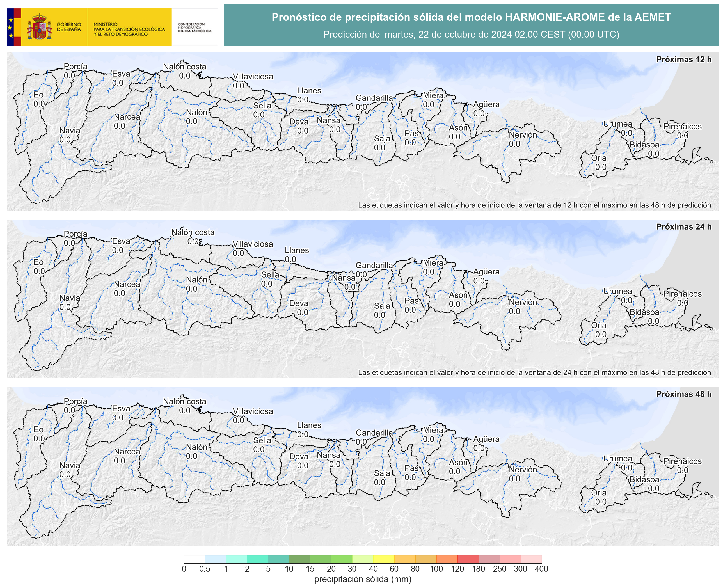The height and width of the screenshot is (588, 723).
Task: Click the Esva label in the 24 h map
Action: tap(121, 241)
